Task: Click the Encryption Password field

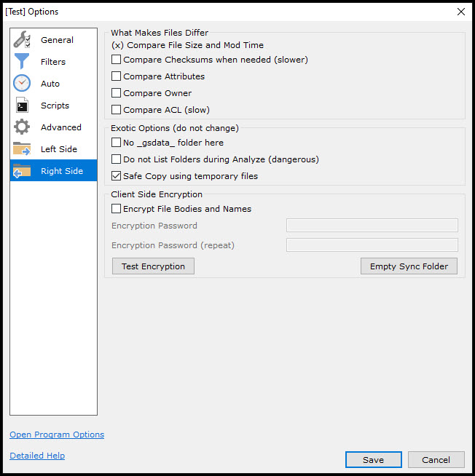Action: coord(372,226)
